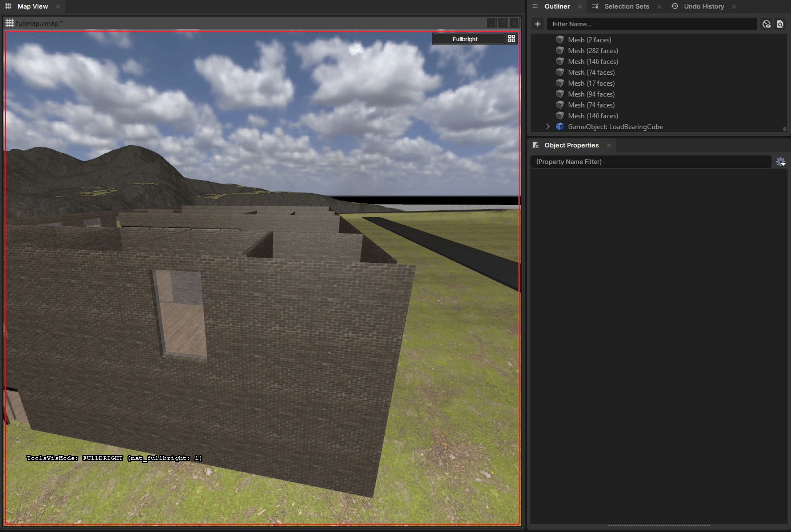The height and width of the screenshot is (532, 791).
Task: Open the viewport layout grid icon
Action: coord(512,39)
